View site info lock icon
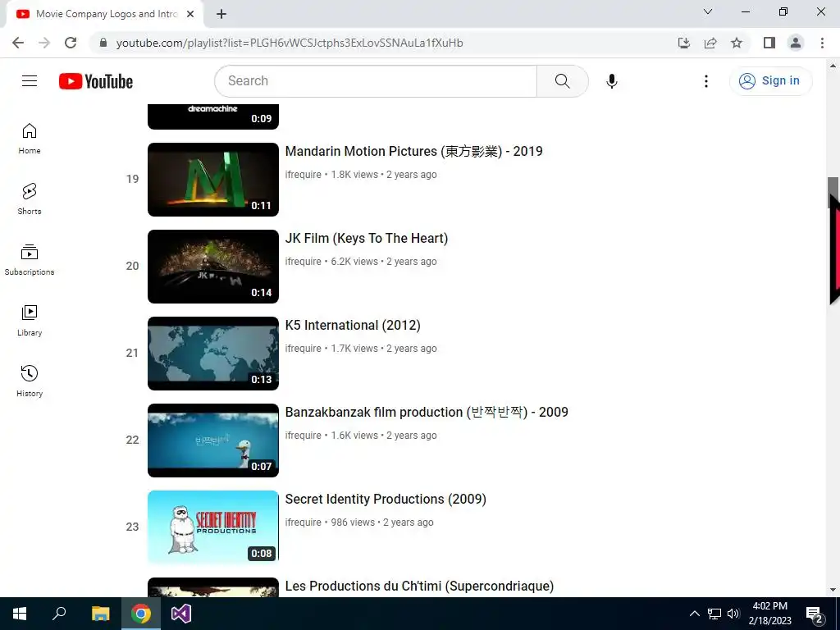840x630 pixels. click(x=103, y=43)
